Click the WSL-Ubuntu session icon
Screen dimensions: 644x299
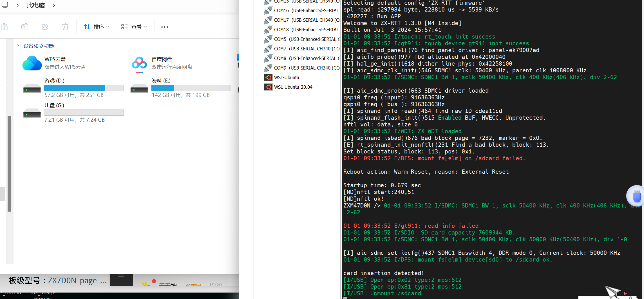point(268,77)
